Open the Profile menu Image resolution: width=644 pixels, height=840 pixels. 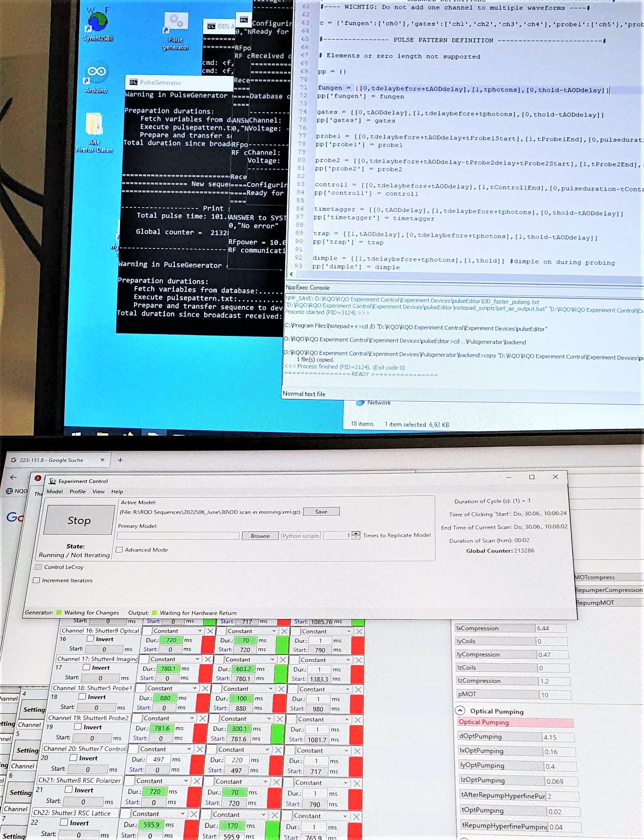(77, 491)
